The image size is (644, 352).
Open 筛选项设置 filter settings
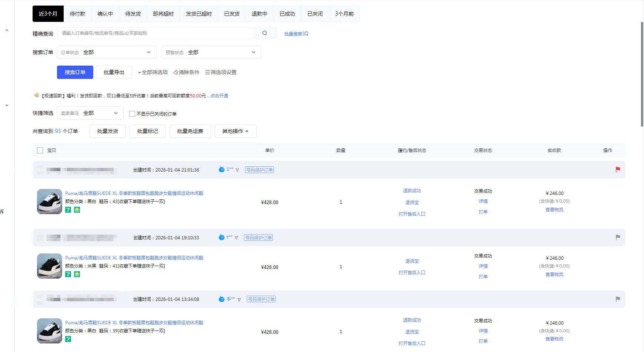pos(221,72)
